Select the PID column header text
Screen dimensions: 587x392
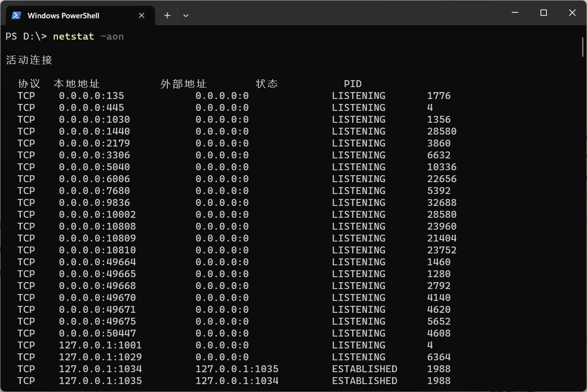pos(352,84)
